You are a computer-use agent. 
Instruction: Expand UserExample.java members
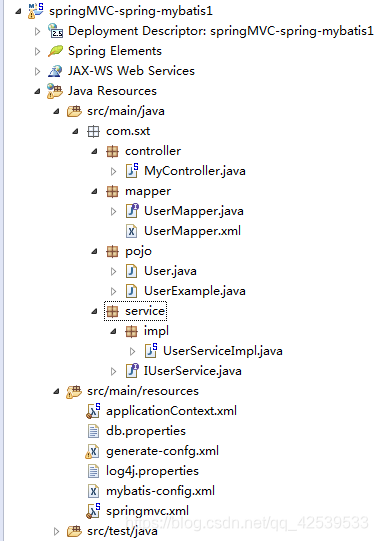click(113, 292)
